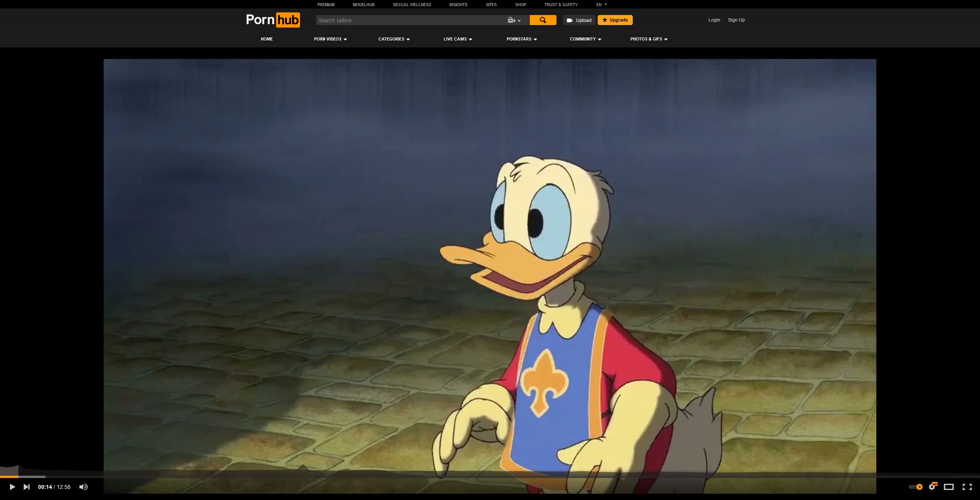Click the Search videos input field
The width and height of the screenshot is (980, 500).
[x=405, y=20]
